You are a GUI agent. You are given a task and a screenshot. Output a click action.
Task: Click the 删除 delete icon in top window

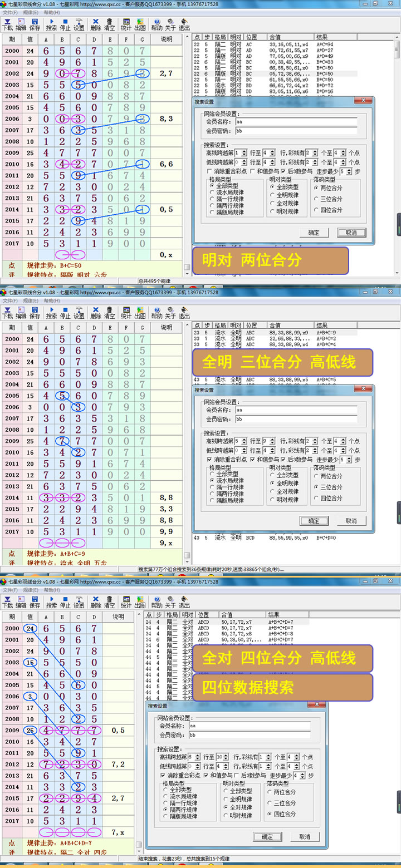coord(96,24)
